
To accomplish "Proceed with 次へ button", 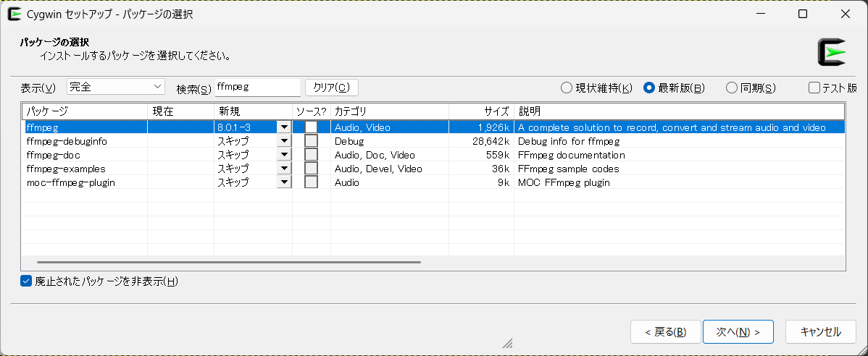I will [x=738, y=331].
